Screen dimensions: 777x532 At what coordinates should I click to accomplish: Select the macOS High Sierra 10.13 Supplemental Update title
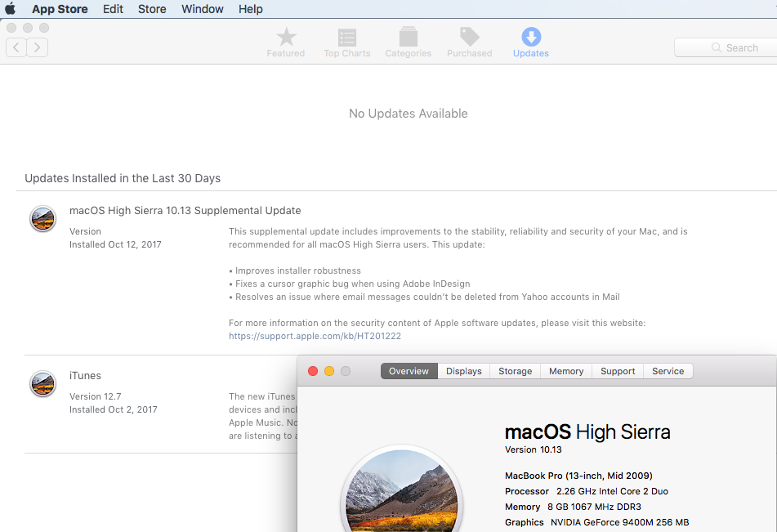185,210
